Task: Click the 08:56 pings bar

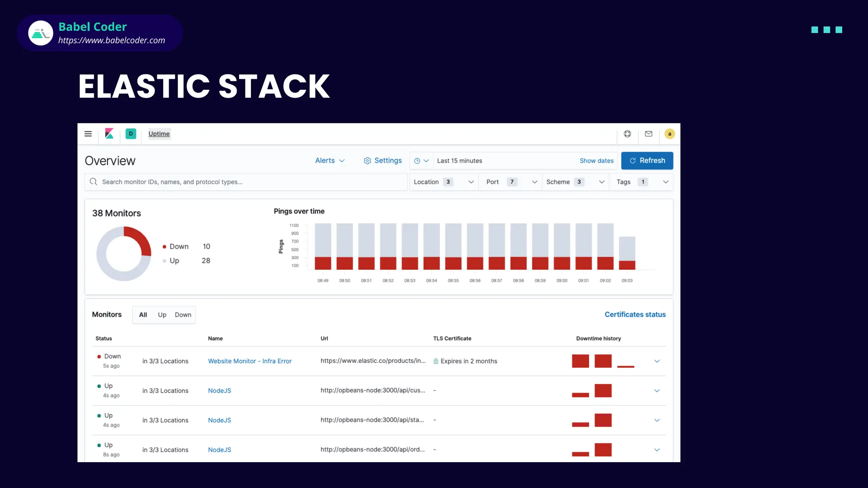Action: pyautogui.click(x=475, y=247)
